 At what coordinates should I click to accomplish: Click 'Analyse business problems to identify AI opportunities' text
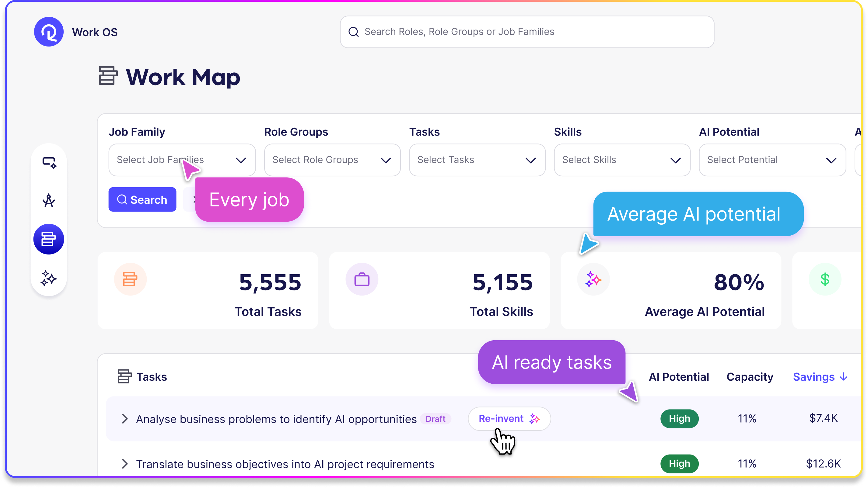(276, 419)
